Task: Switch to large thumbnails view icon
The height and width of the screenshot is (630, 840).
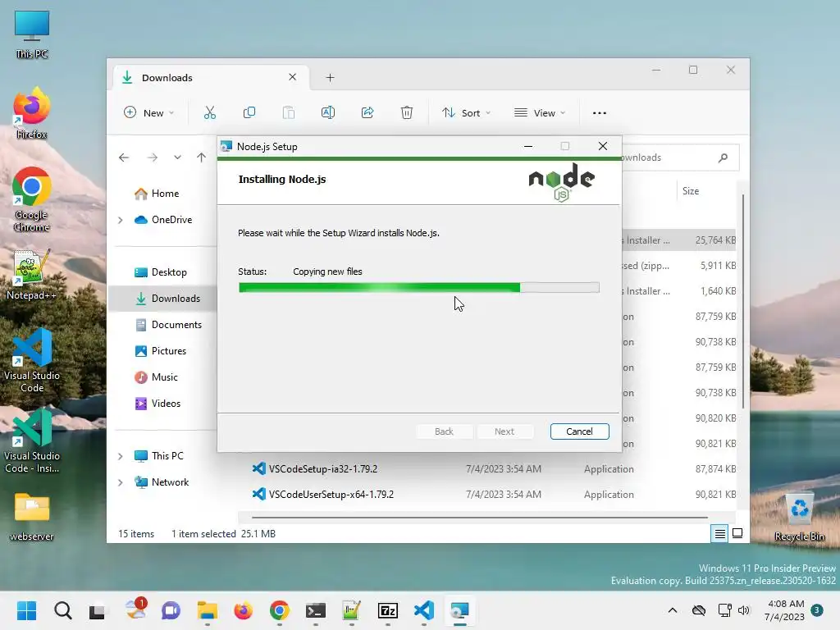Action: [x=737, y=533]
